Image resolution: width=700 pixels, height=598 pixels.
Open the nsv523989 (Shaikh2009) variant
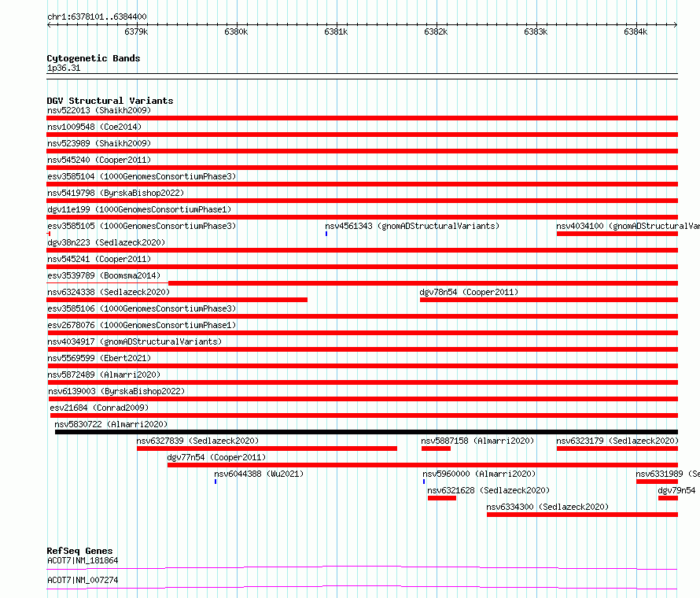pyautogui.click(x=99, y=143)
